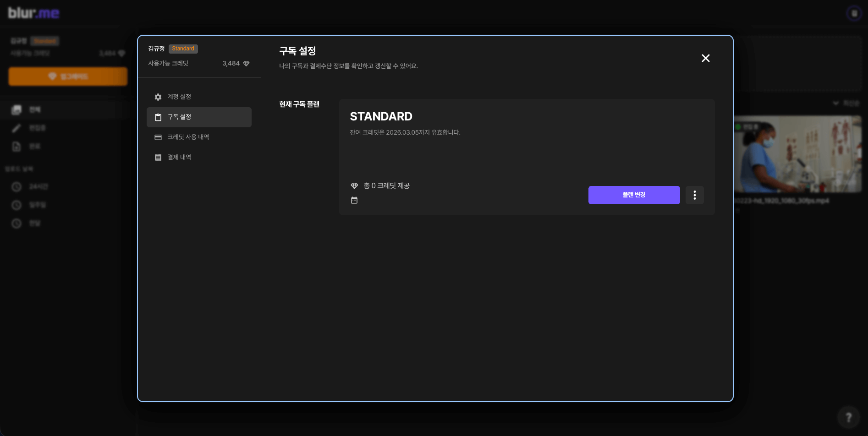
Task: Click the pencil icon in the background sidebar
Action: click(16, 128)
